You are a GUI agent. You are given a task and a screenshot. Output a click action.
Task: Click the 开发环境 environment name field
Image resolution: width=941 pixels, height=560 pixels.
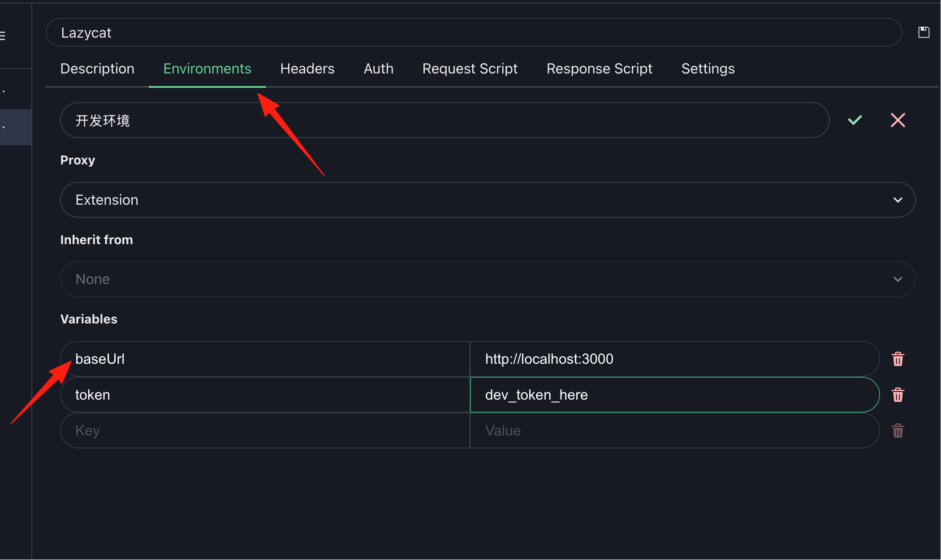(x=445, y=120)
